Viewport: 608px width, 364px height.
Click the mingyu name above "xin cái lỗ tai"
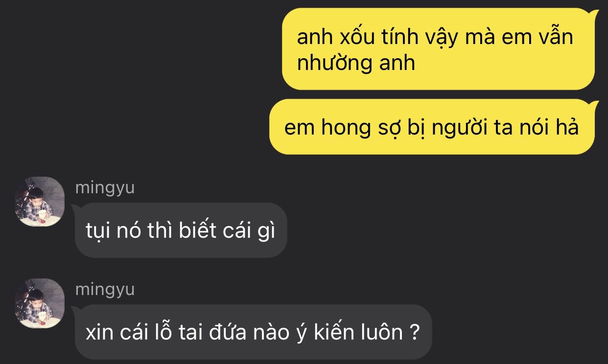coord(105,290)
